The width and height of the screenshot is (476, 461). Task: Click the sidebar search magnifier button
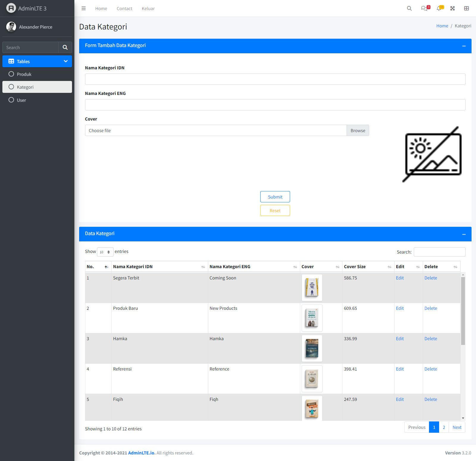[65, 47]
